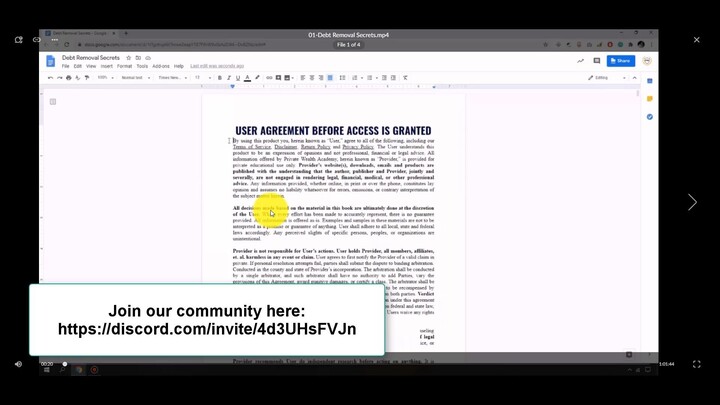Click the blue Share button
Screen dimensions: 720x405
point(620,61)
